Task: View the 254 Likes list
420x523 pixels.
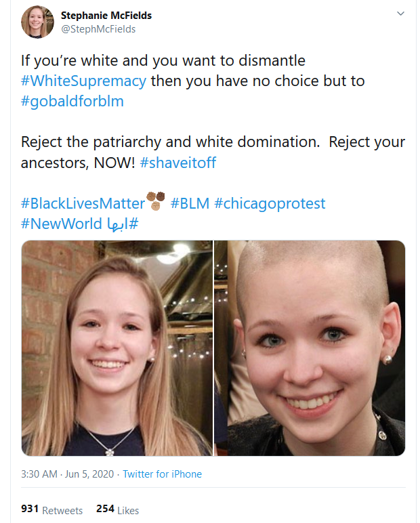Action: click(x=117, y=509)
